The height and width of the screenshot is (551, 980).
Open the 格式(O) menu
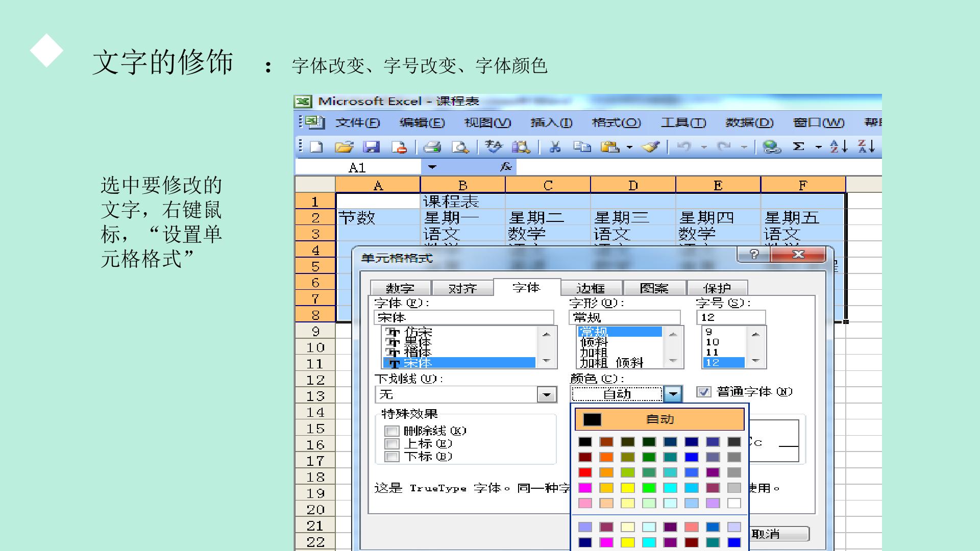[616, 123]
